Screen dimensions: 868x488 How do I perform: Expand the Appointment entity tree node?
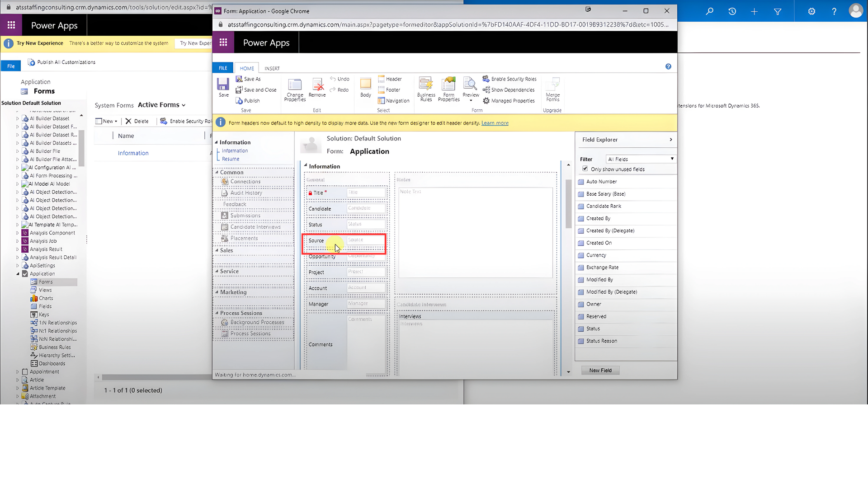(x=18, y=372)
